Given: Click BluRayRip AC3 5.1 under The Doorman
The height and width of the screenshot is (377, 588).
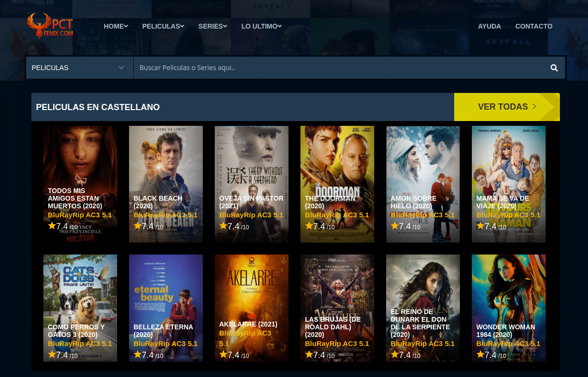Looking at the screenshot, I should click(x=337, y=215).
